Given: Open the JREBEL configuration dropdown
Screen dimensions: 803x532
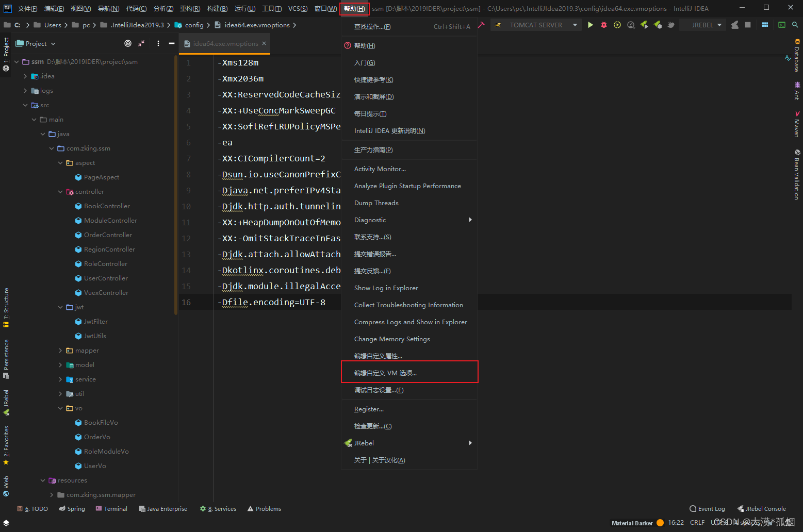Looking at the screenshot, I should (702, 25).
